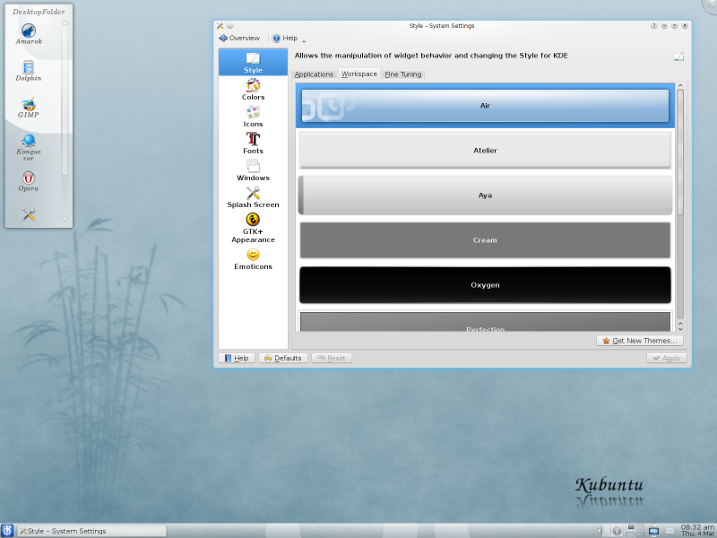Viewport: 717px width, 538px height.
Task: Open the Colors settings module
Action: tap(253, 89)
